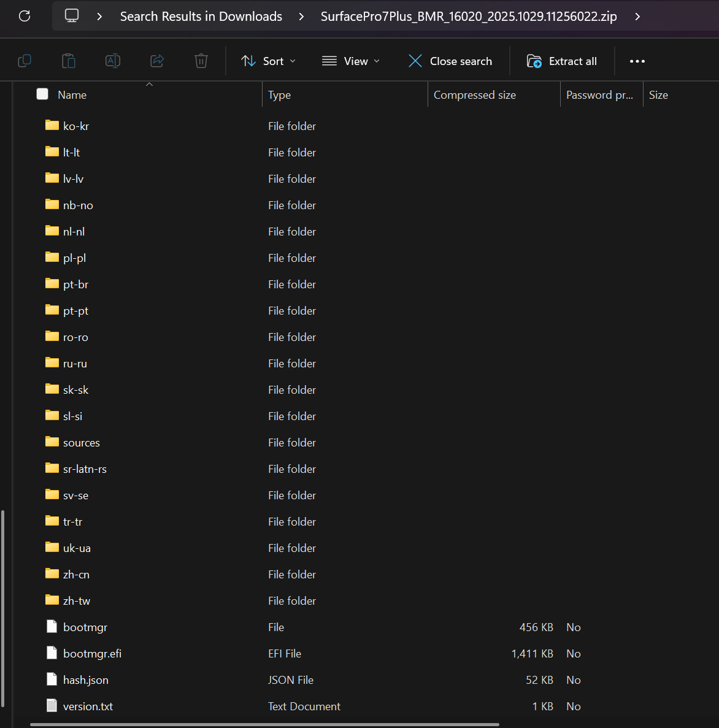Expand the chevron after the zip file name

[x=638, y=16]
